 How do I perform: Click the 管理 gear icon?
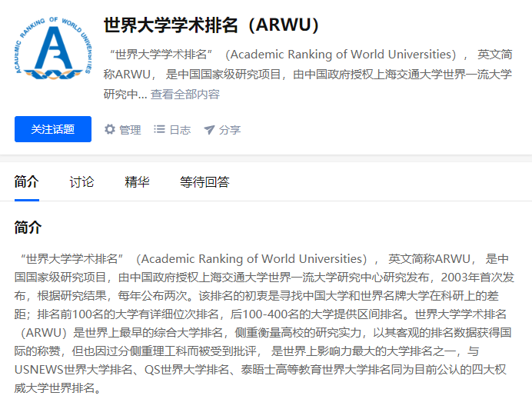110,129
